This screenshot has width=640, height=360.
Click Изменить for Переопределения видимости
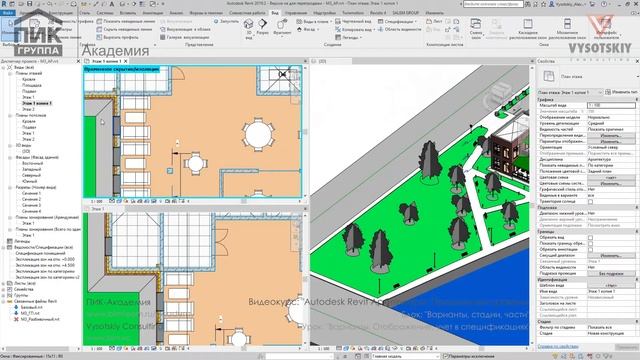coord(611,136)
